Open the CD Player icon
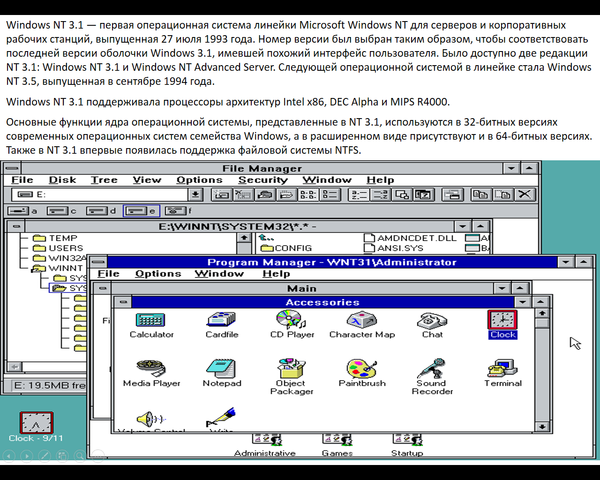600x480 pixels. coord(292,320)
